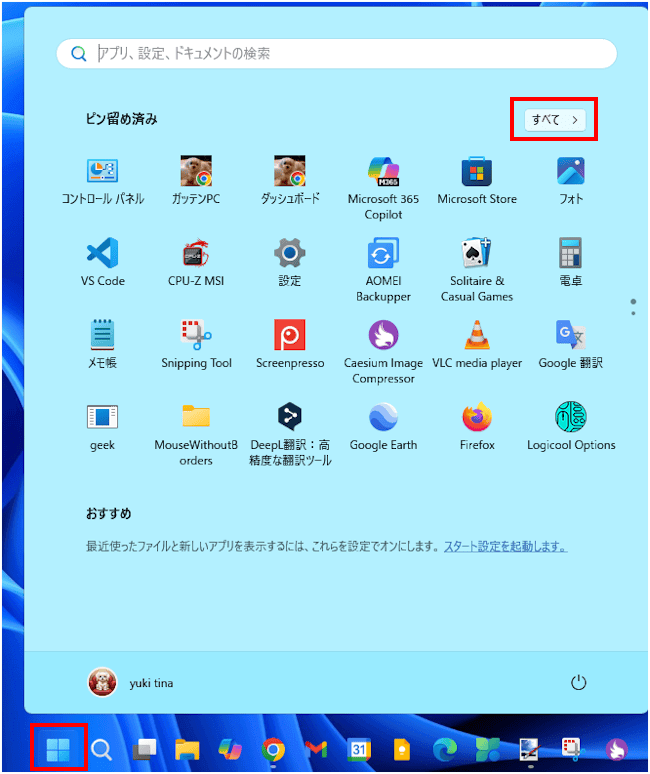This screenshot has height=774, width=650.
Task: Focus the アプリ、設定、ドキュメントの検索 box
Action: click(x=337, y=53)
